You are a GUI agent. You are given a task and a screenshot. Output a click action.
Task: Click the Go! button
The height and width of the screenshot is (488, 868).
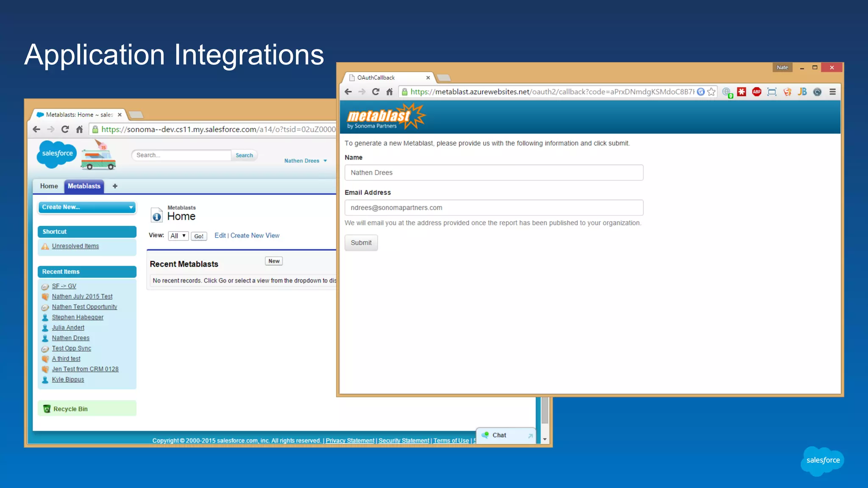[199, 236]
